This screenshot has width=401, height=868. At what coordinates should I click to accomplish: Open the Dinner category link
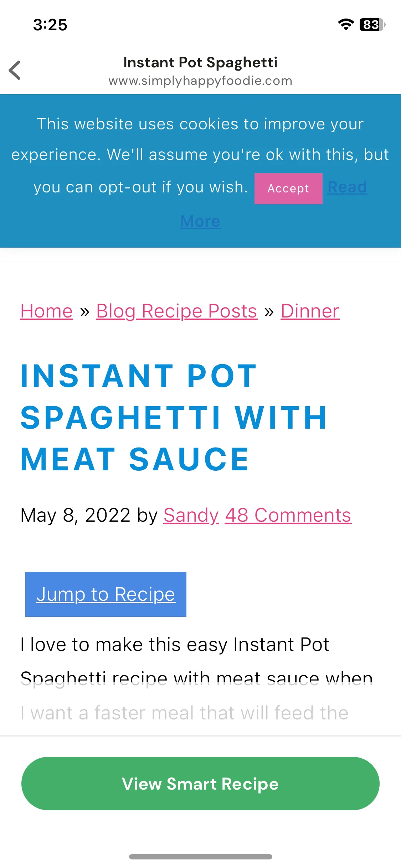point(310,311)
